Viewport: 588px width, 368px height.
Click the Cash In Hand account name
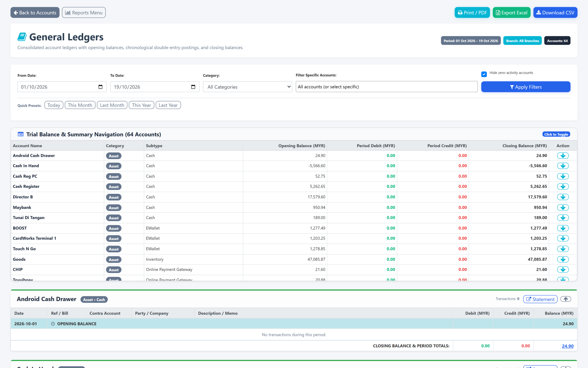tap(26, 166)
